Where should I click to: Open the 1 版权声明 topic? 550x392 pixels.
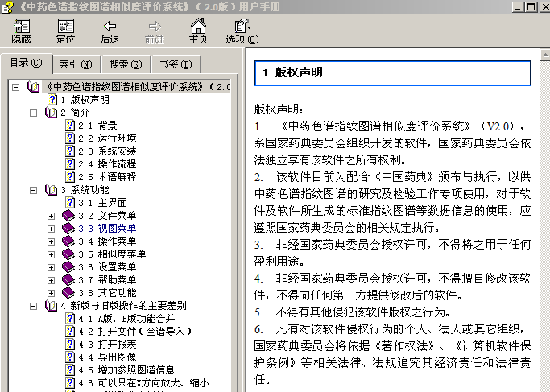coord(85,100)
